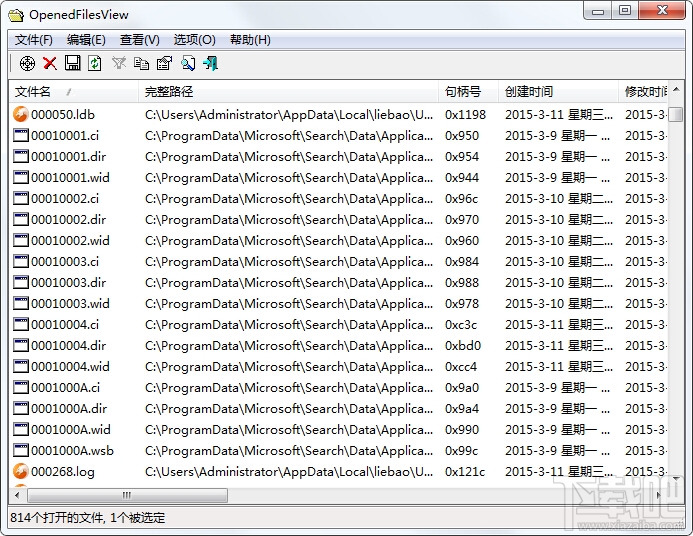Open the properties toolbar icon
693x536 pixels.
pos(164,63)
